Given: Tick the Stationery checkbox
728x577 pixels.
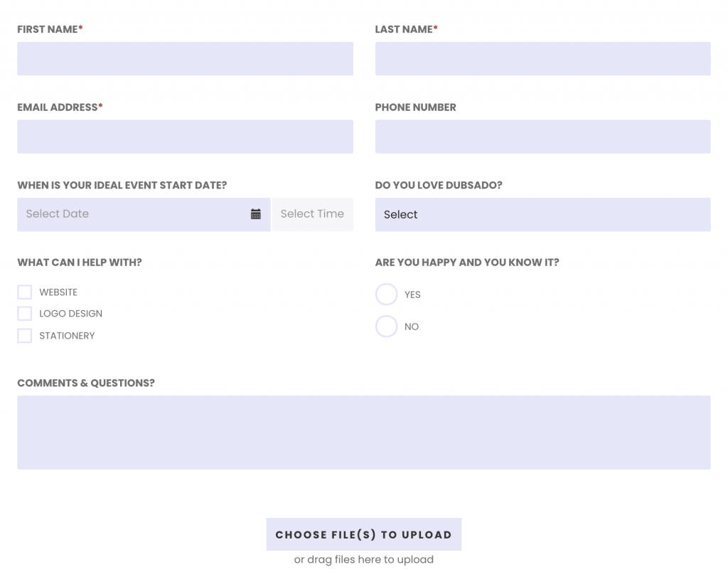Looking at the screenshot, I should pyautogui.click(x=25, y=335).
